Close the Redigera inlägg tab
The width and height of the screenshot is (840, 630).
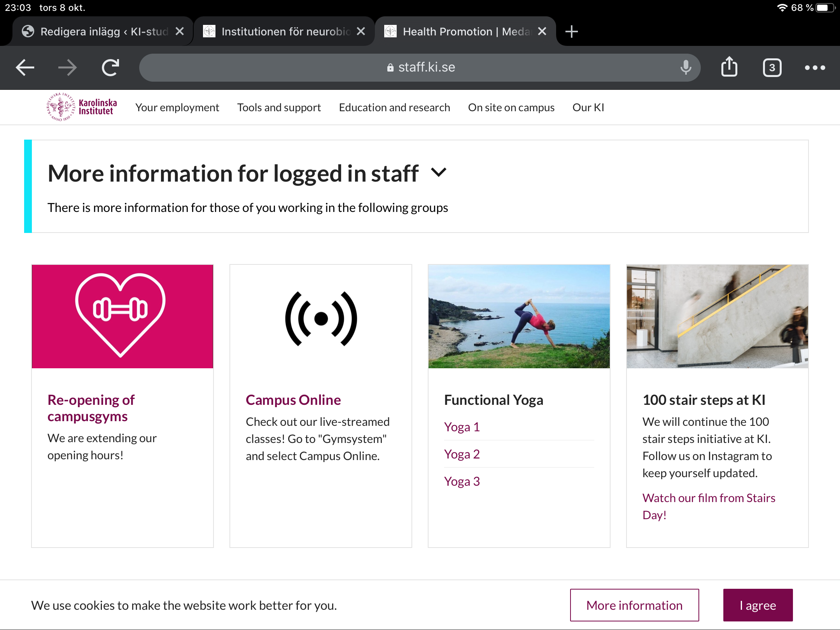tap(180, 31)
